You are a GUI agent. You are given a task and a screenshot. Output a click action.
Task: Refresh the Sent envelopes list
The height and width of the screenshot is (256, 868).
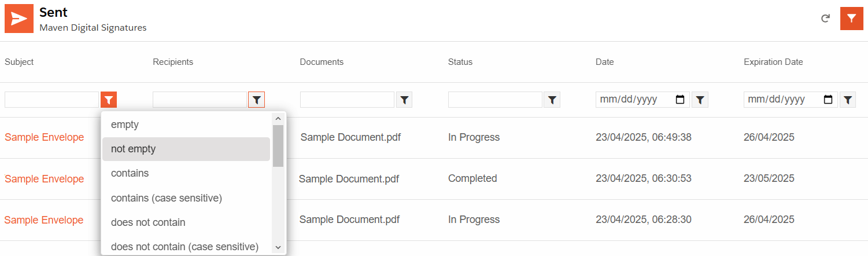[826, 19]
